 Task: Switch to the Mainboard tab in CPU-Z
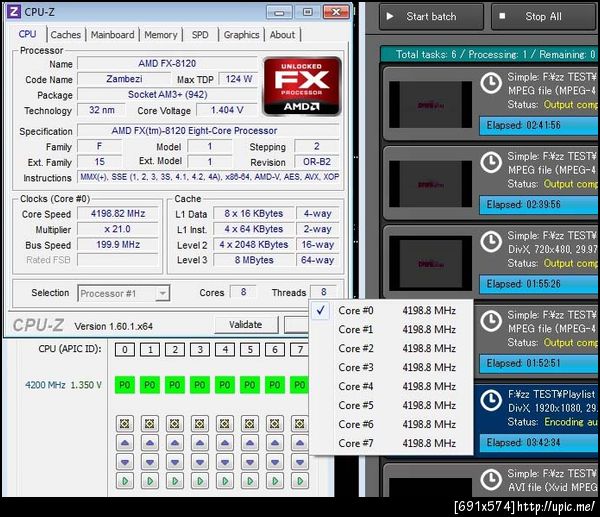click(x=112, y=35)
